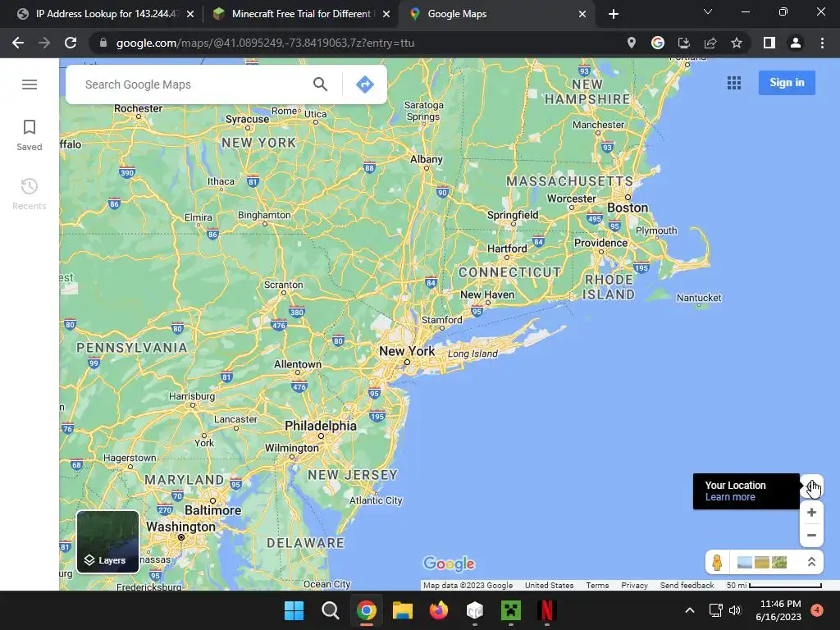Click the Sign in button

point(787,83)
